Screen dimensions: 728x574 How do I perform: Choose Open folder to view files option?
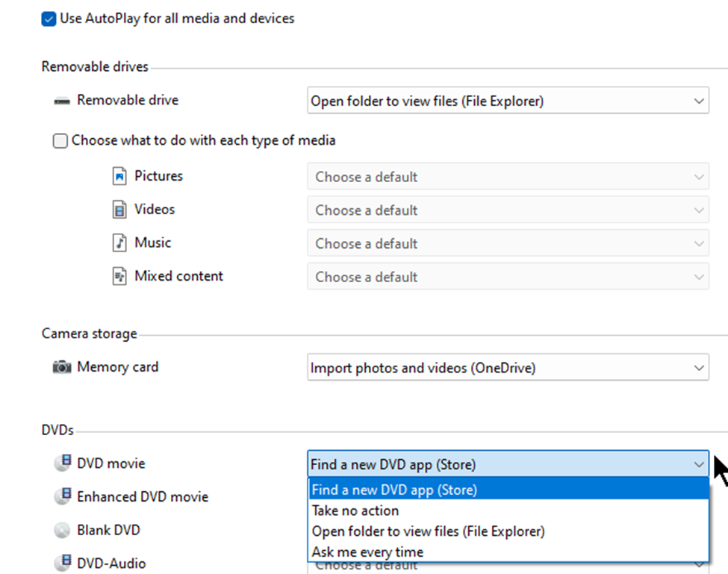pyautogui.click(x=428, y=531)
